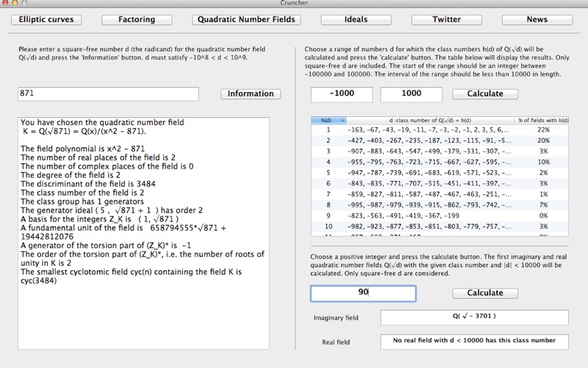Click the radicand field containing 871
The height and width of the screenshot is (368, 588).
coord(108,94)
